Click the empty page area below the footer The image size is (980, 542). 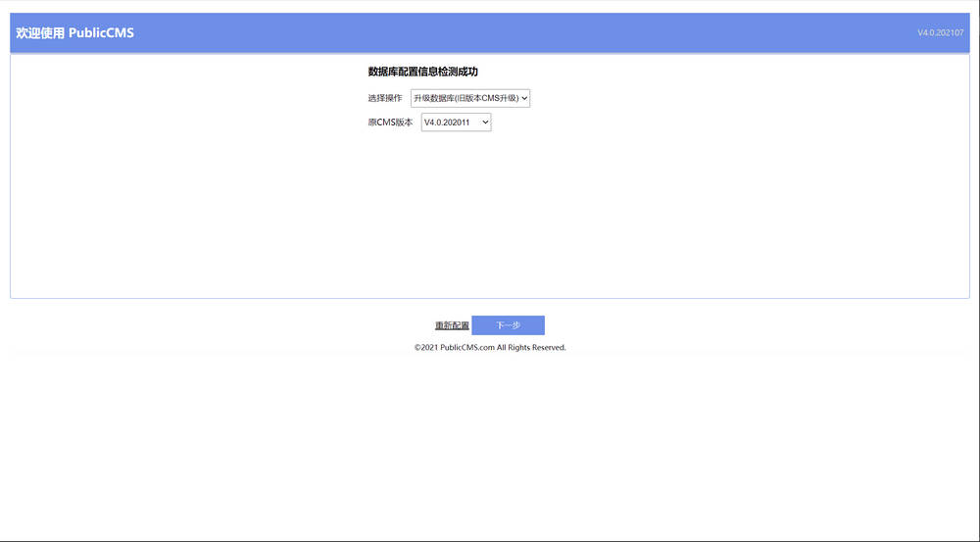pos(490,441)
